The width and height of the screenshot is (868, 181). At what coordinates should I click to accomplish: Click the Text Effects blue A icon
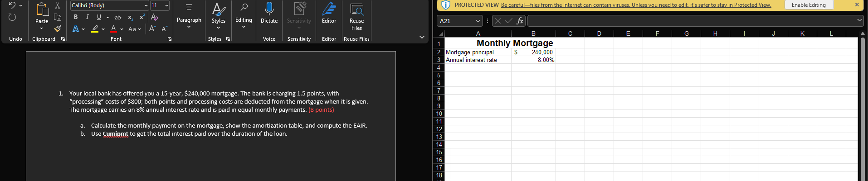click(76, 29)
